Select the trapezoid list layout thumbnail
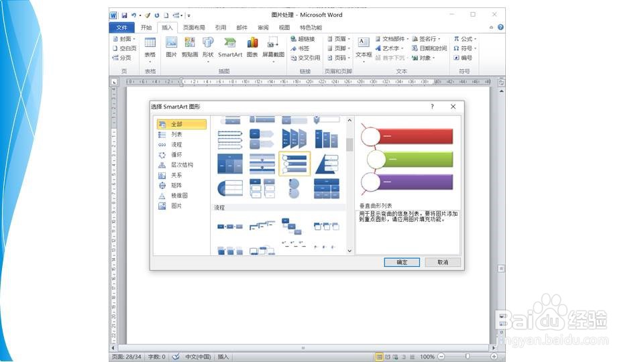 point(294,138)
